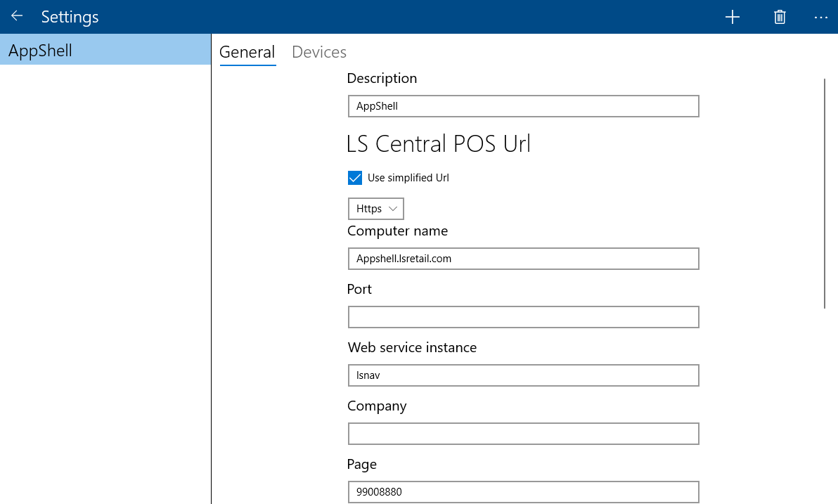This screenshot has width=838, height=504.
Task: Click the Port label
Action: click(359, 289)
